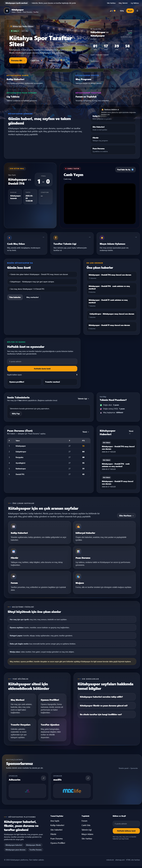
Task: Click the Fikstür calendar icon
Action: (13, 551)
